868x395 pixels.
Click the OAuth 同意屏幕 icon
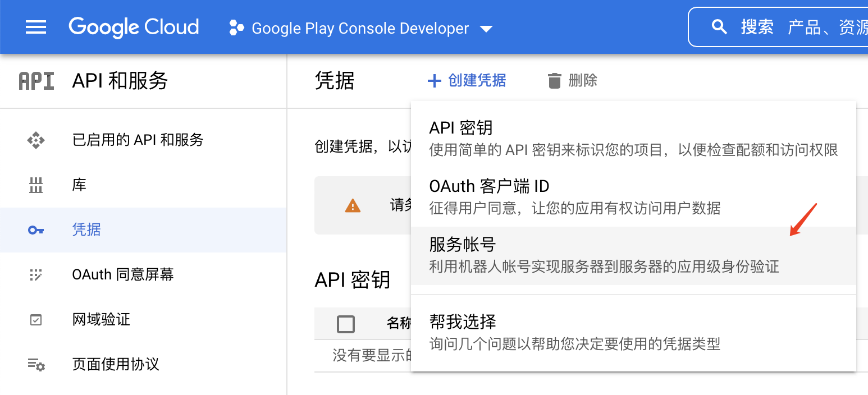pos(36,275)
